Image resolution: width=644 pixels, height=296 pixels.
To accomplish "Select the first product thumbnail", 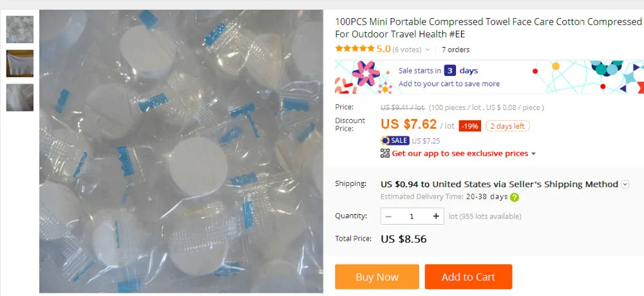I will click(19, 28).
